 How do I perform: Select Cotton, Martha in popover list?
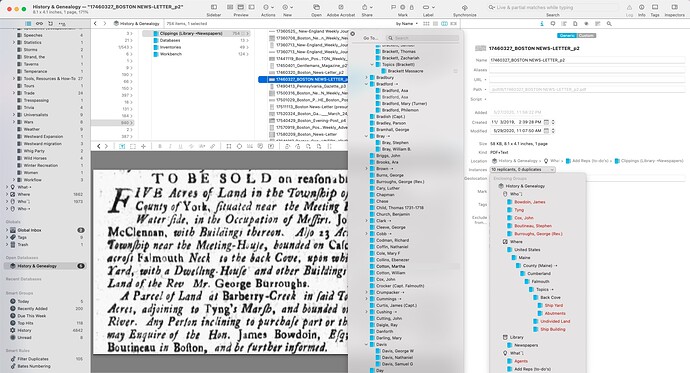pos(390,266)
